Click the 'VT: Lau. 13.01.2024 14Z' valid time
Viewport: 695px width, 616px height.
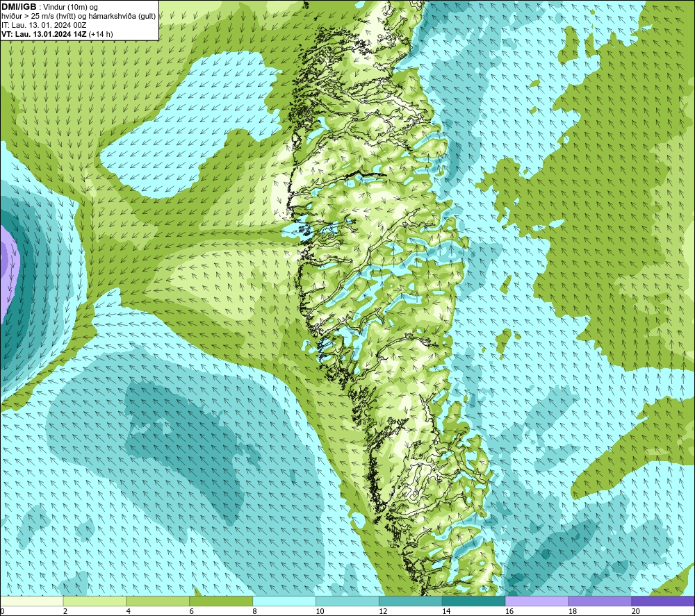tap(44, 34)
